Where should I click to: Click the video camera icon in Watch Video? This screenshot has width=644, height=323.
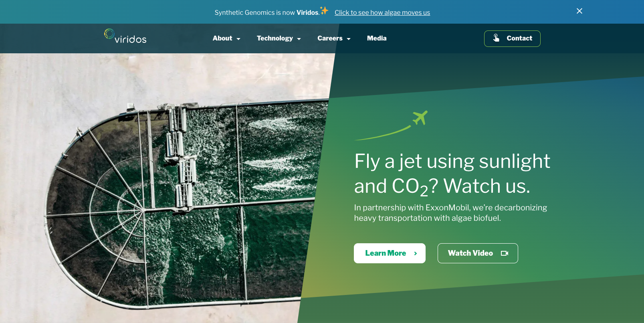tap(505, 253)
